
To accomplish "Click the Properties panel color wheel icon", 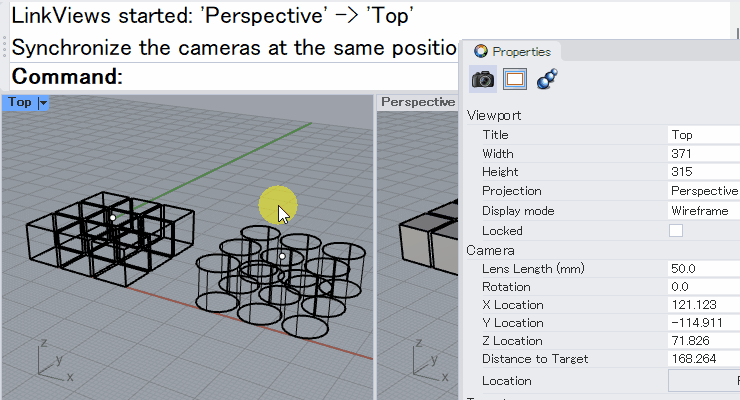I will tap(481, 51).
